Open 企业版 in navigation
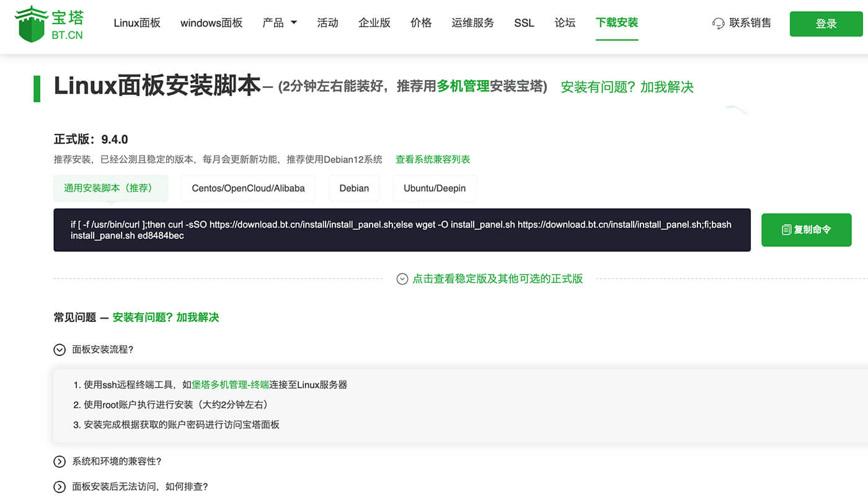This screenshot has height=496, width=868. pos(374,23)
